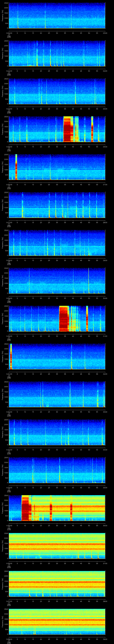The image size is (114, 644).
Task: Select the spectrogram row starting at 9:37:00
Action: pyautogui.click(x=57, y=584)
